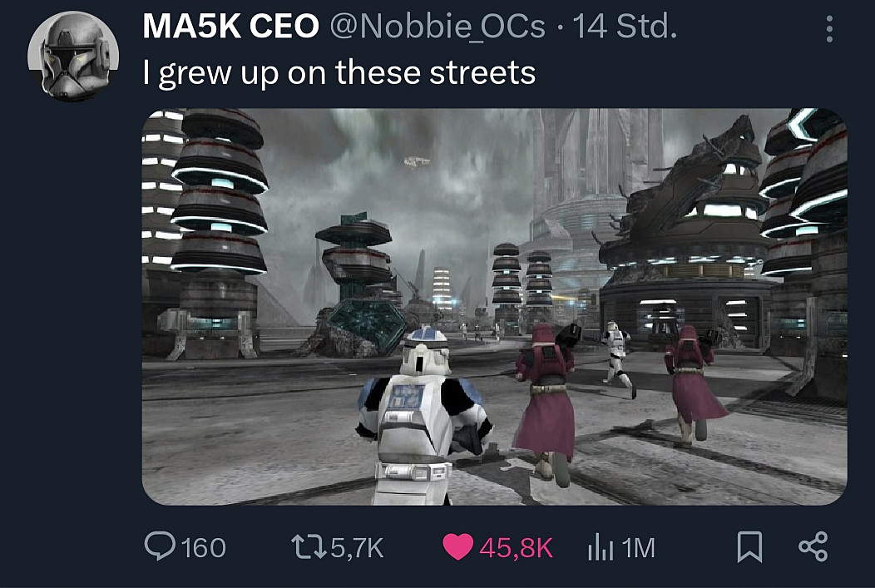Click the 45,8K likes count
This screenshot has height=588, width=875.
tap(517, 548)
